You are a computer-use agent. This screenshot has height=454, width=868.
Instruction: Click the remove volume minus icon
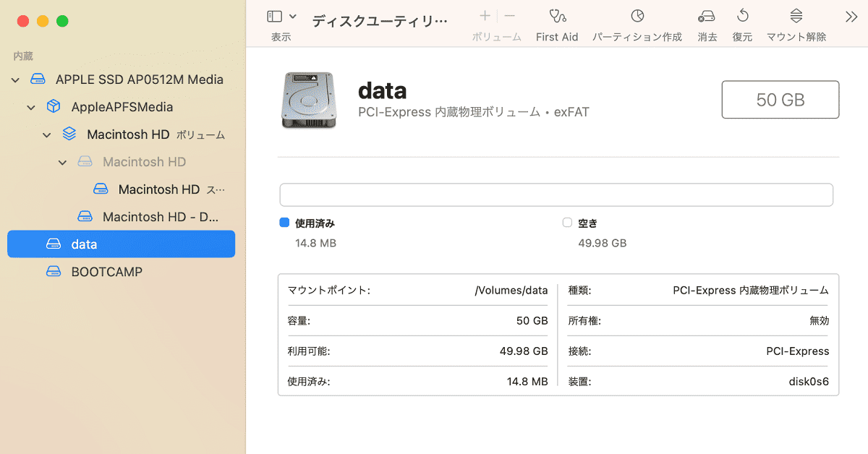pyautogui.click(x=509, y=15)
